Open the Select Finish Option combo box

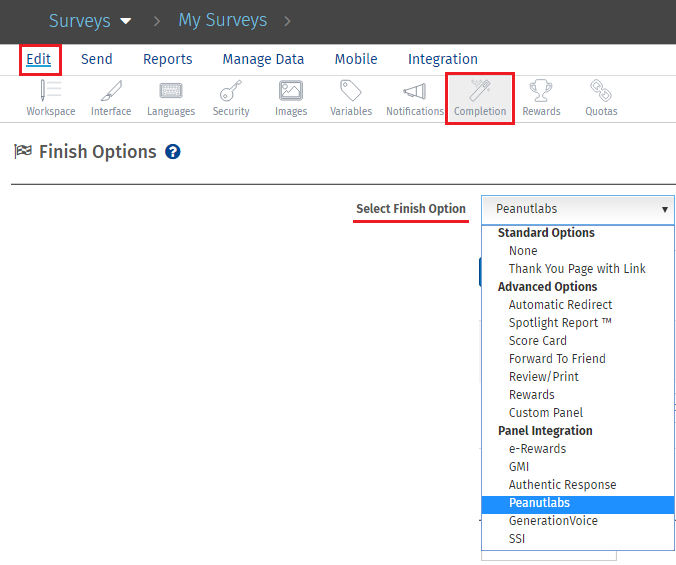point(577,209)
